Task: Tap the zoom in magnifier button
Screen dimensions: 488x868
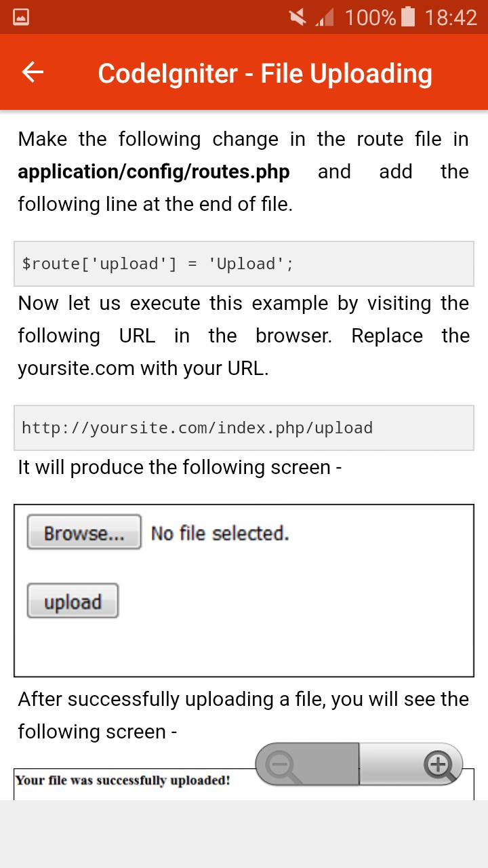Action: coord(412,764)
